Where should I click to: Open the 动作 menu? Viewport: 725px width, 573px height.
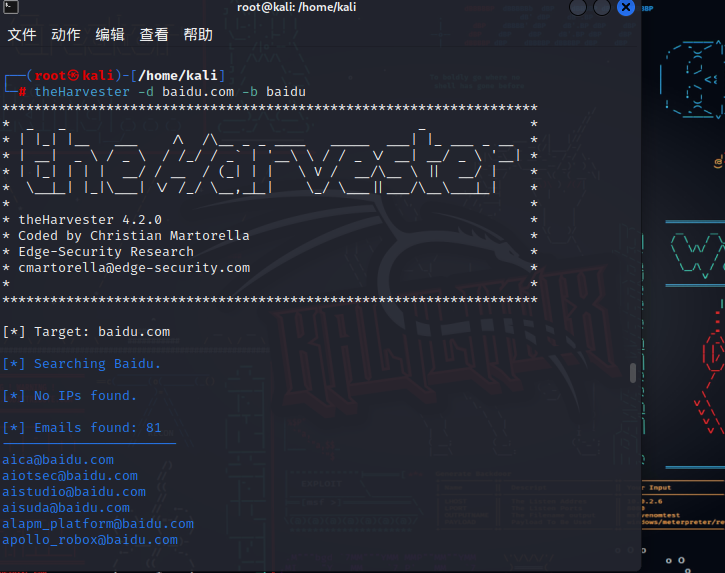[66, 35]
